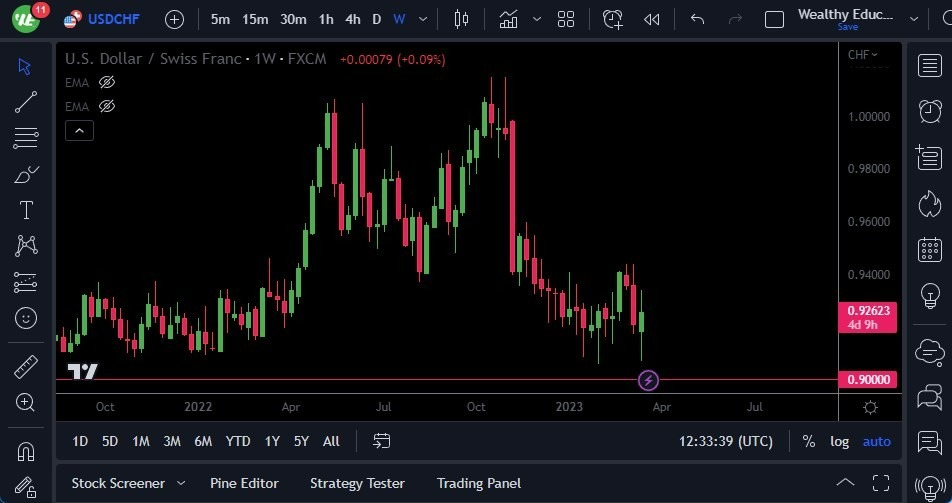
Task: Switch to the 1h timeframe
Action: pos(326,19)
